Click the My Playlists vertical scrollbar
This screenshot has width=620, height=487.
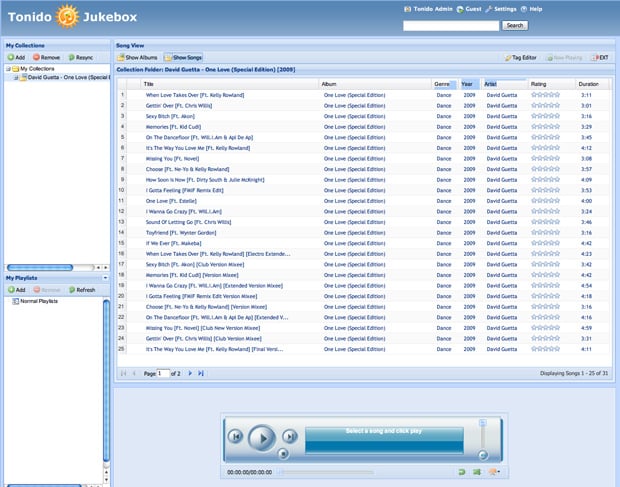coord(106,380)
